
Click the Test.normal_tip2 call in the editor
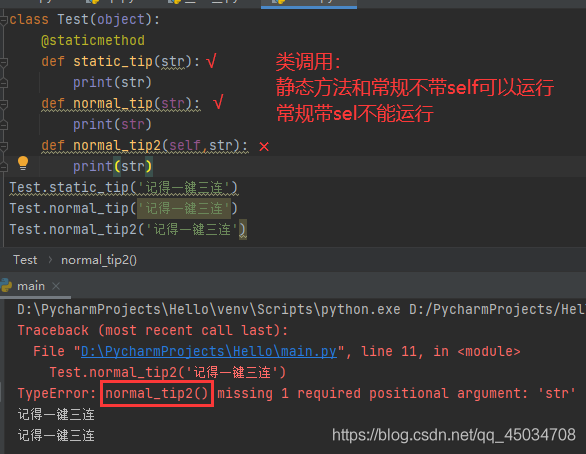[x=127, y=229]
